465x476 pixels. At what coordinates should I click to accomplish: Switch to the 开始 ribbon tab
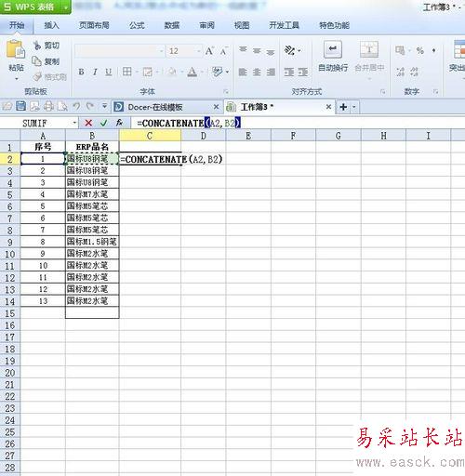click(17, 25)
